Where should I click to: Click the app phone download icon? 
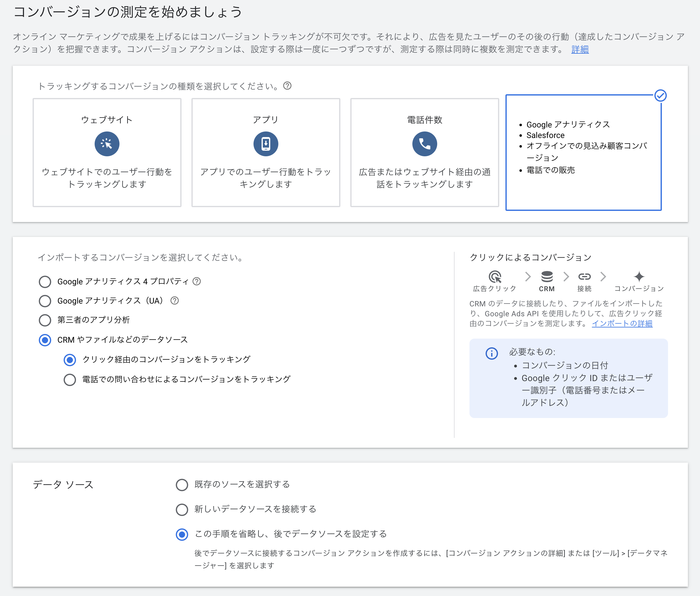coord(266,144)
